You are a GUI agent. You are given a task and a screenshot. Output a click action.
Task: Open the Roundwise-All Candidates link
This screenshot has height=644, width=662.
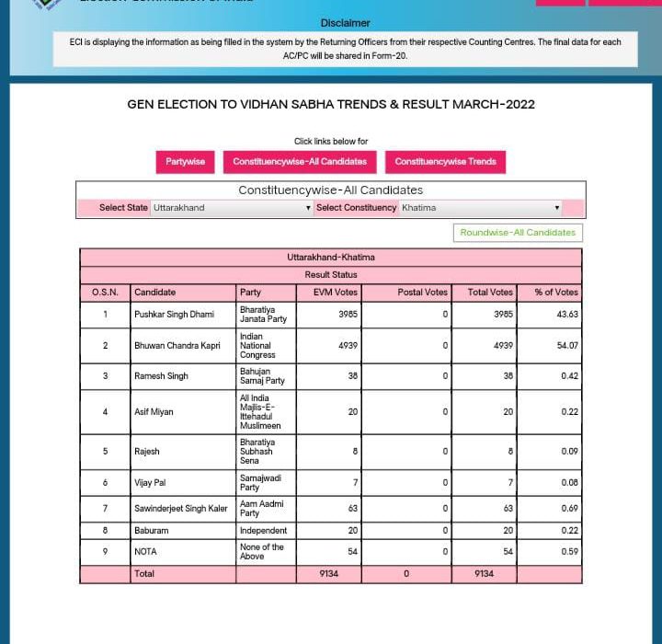coord(518,233)
